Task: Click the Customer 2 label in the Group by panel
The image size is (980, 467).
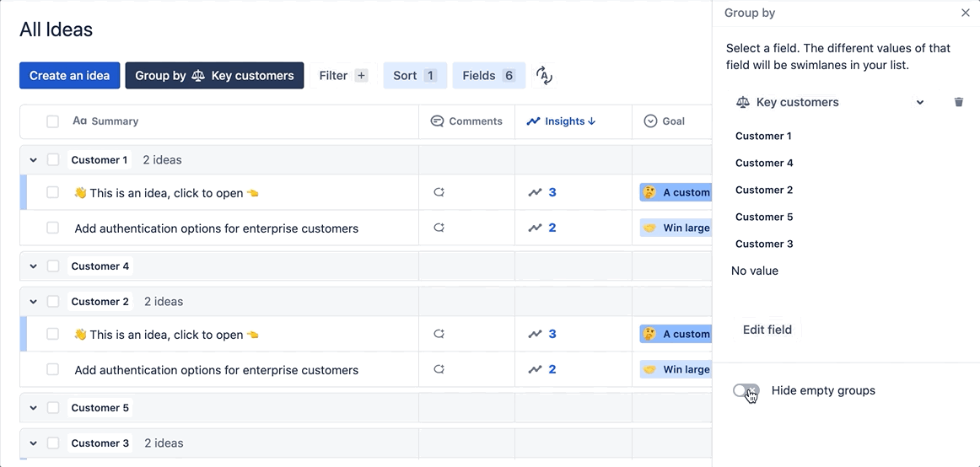Action: tap(764, 190)
